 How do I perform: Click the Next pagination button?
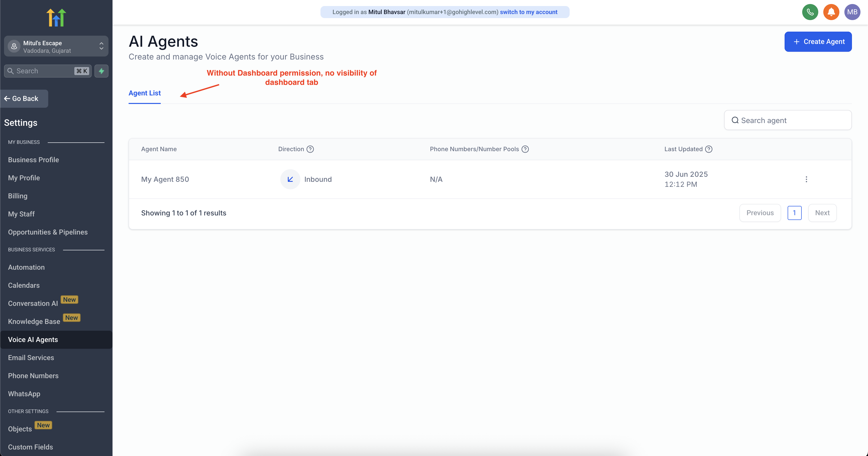[822, 213]
